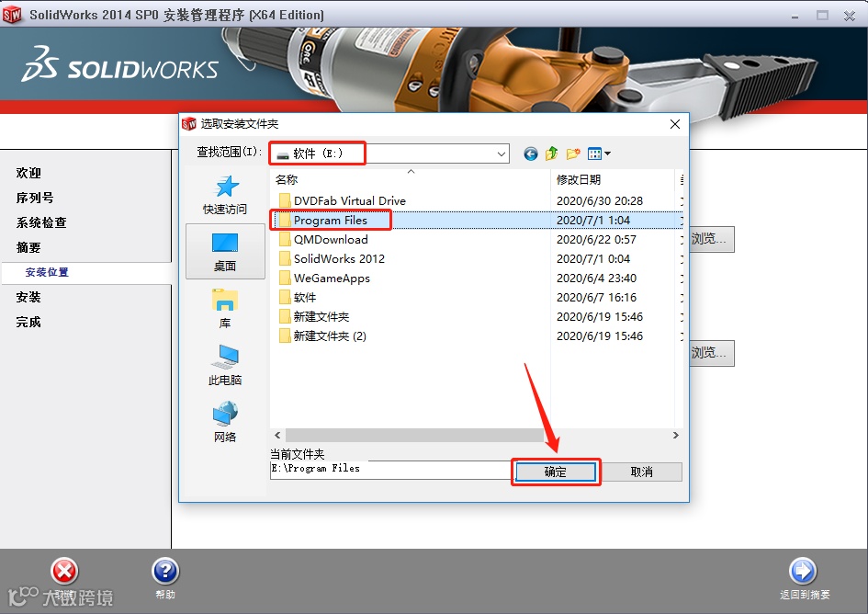Create new folder icon in dialog toolbar
Screen dimensions: 868x614
point(573,153)
